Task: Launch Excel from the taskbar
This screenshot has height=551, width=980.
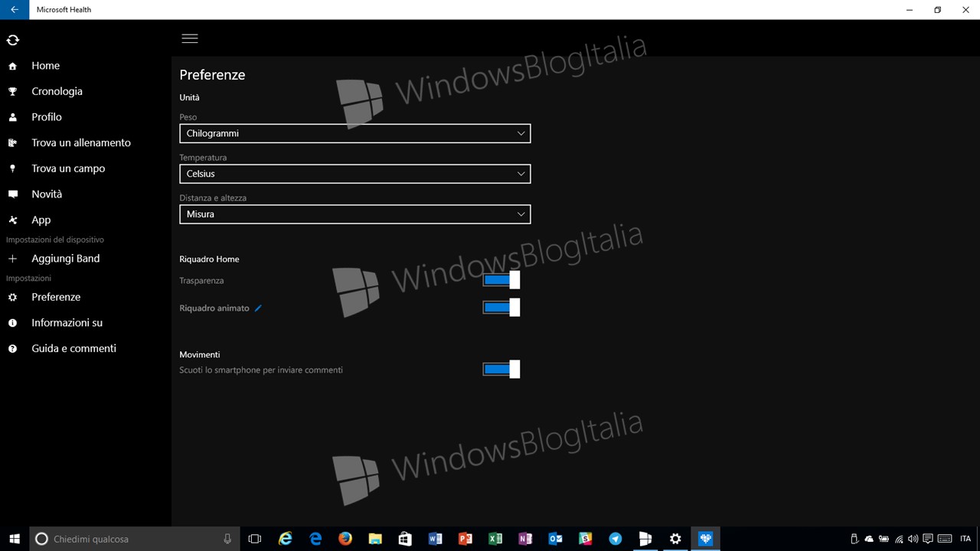Action: pos(495,539)
